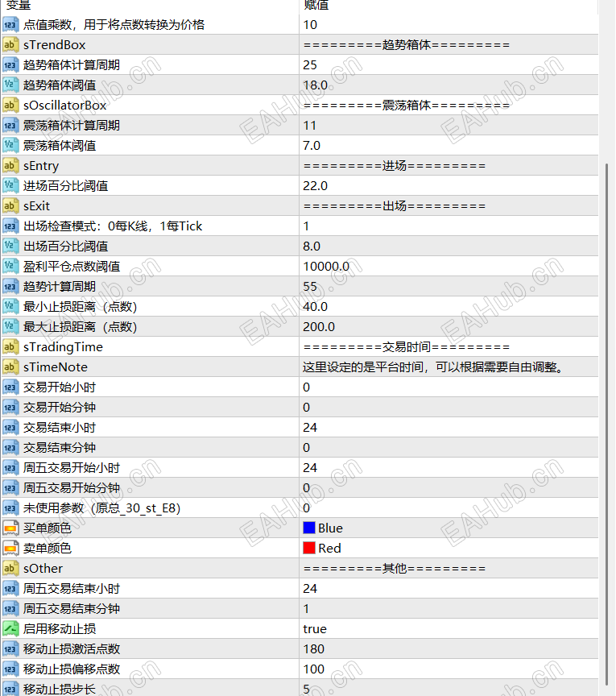Click the integer icon for 趋势计算周期

click(x=10, y=286)
